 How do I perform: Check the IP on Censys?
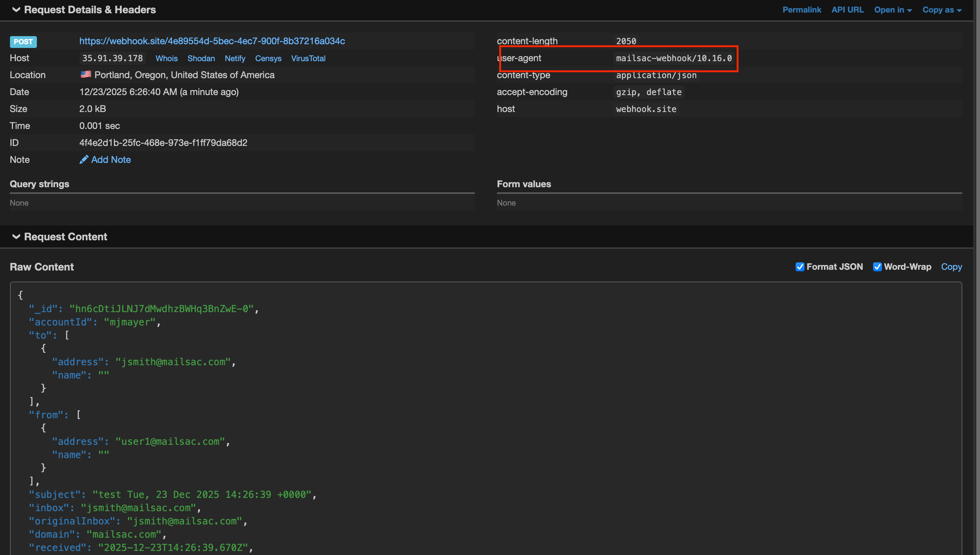point(268,58)
